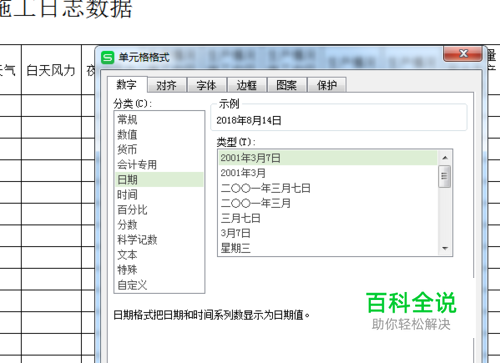Image resolution: width=500 pixels, height=363 pixels.
Task: Select the 时间 category
Action: click(159, 195)
